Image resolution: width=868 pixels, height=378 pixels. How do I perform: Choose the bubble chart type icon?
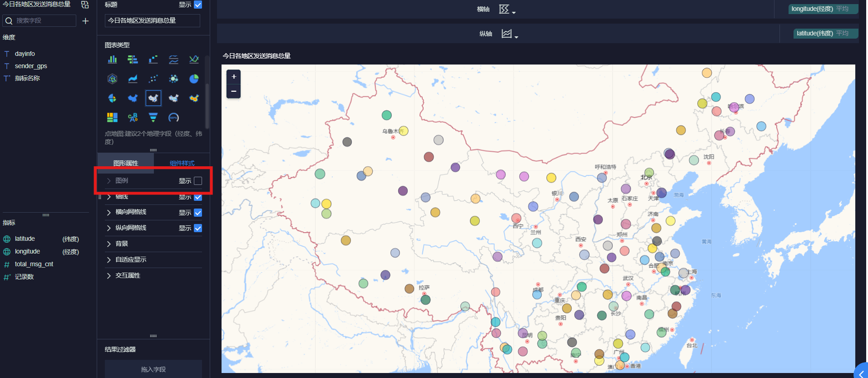pyautogui.click(x=173, y=79)
